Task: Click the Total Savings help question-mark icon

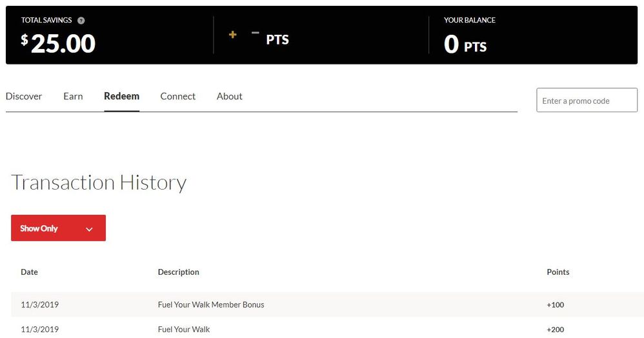Action: pyautogui.click(x=81, y=21)
